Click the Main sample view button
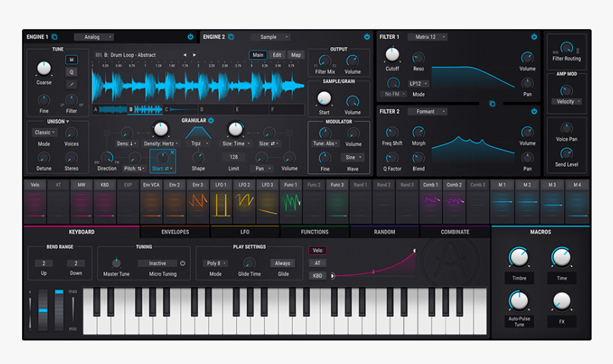 point(257,55)
